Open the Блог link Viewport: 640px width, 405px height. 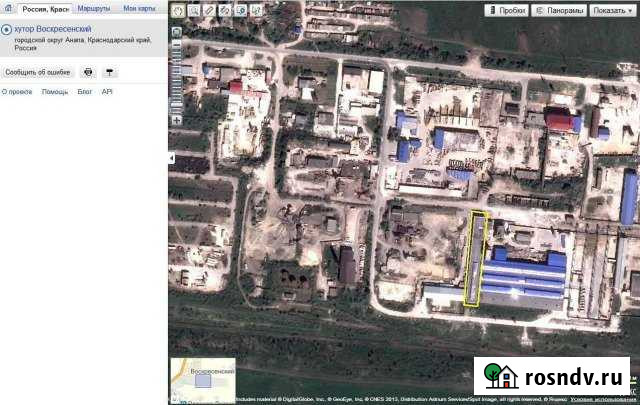coord(84,91)
